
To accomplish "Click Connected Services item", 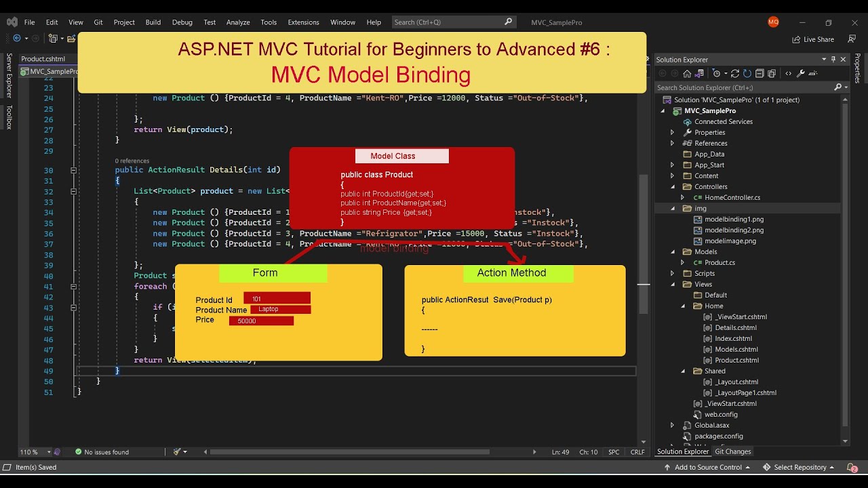I will click(x=724, y=121).
